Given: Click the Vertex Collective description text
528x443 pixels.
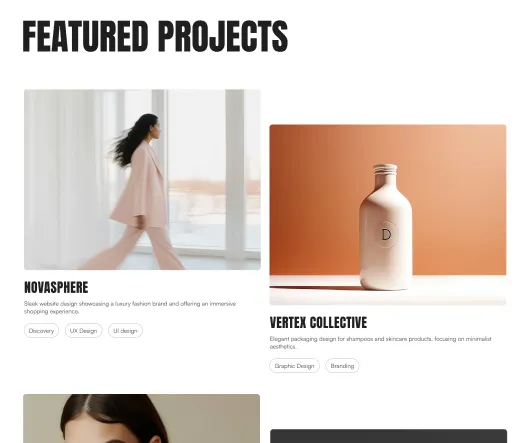Looking at the screenshot, I should (381, 343).
